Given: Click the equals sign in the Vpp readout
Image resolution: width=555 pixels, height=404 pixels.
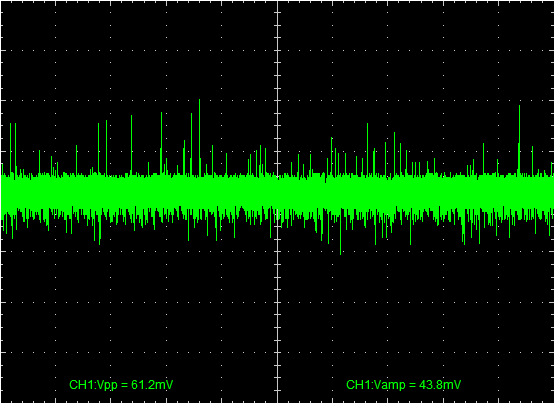Looking at the screenshot, I should tap(120, 385).
